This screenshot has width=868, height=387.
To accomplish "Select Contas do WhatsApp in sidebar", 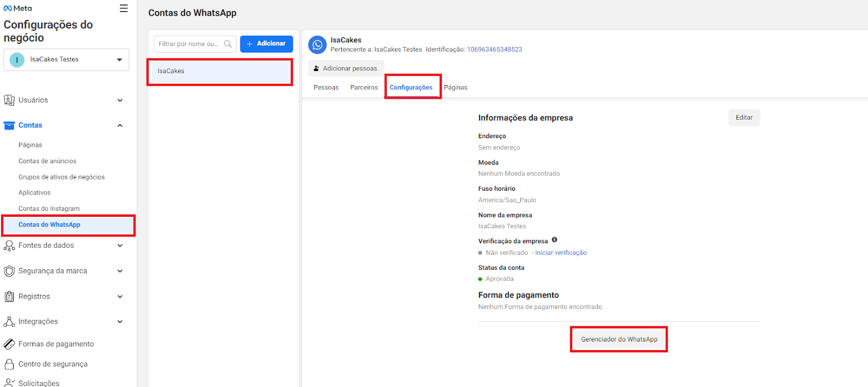I will (x=68, y=225).
